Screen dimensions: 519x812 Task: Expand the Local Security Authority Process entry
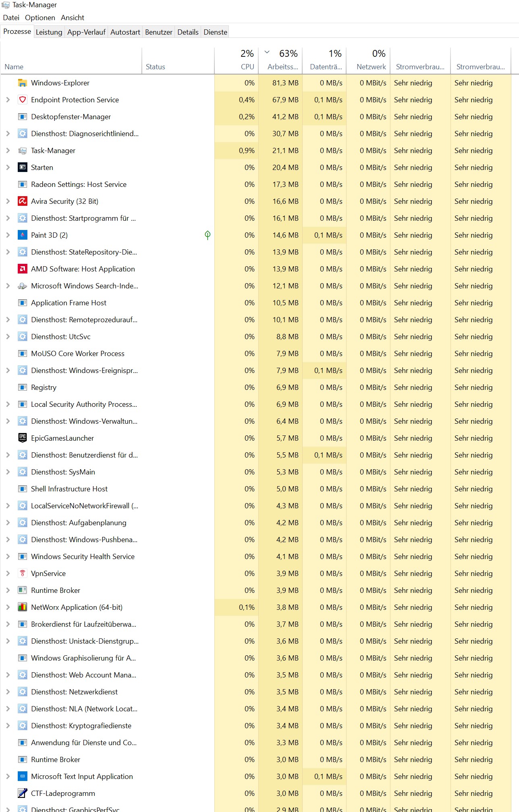tap(8, 404)
